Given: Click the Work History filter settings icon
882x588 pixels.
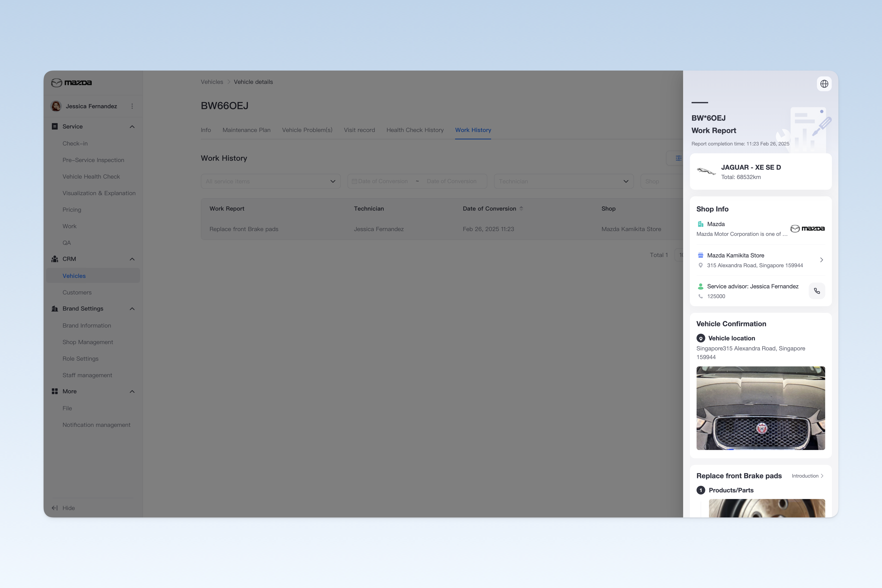Looking at the screenshot, I should click(678, 158).
